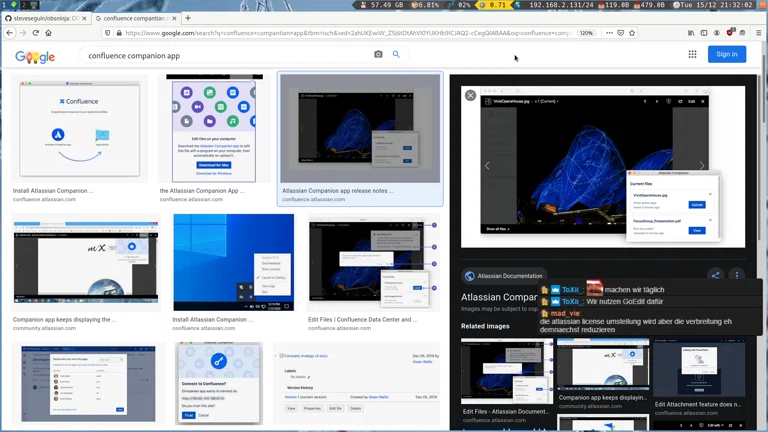Search by image with the camera icon
Image resolution: width=768 pixels, height=432 pixels.
point(378,54)
